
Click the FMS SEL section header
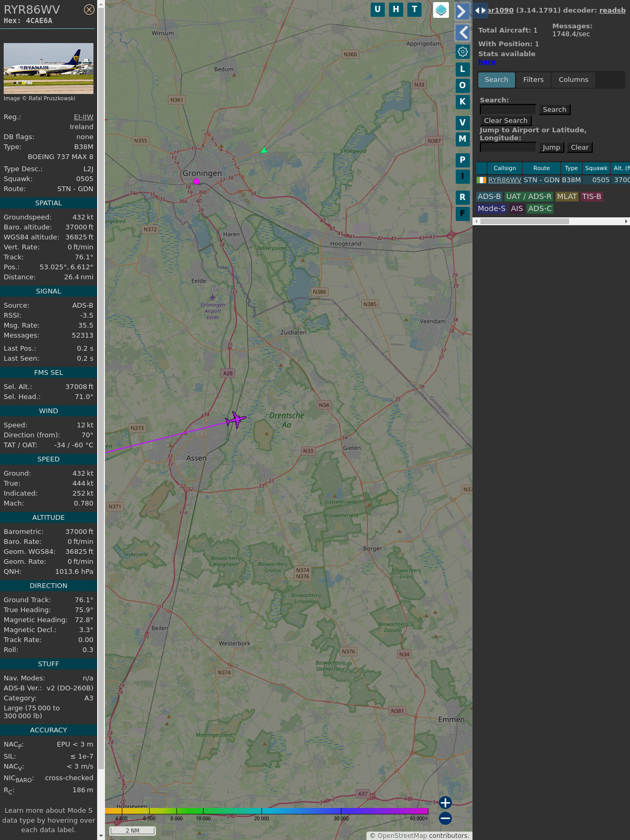click(48, 373)
